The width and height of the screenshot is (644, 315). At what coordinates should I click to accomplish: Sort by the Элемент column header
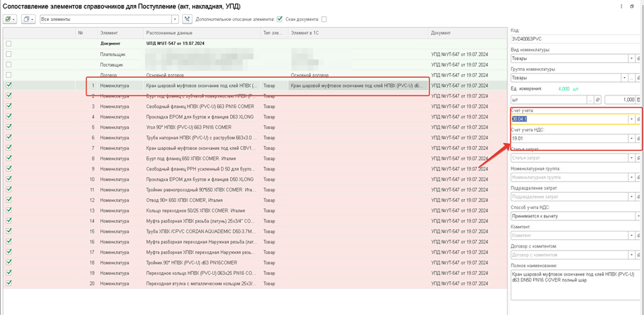point(120,33)
